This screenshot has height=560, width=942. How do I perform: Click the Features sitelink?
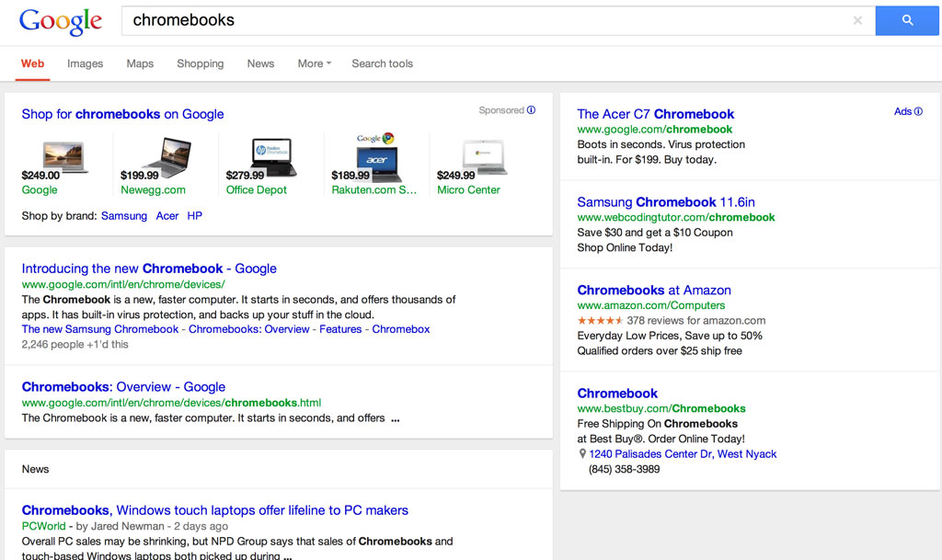click(x=340, y=329)
